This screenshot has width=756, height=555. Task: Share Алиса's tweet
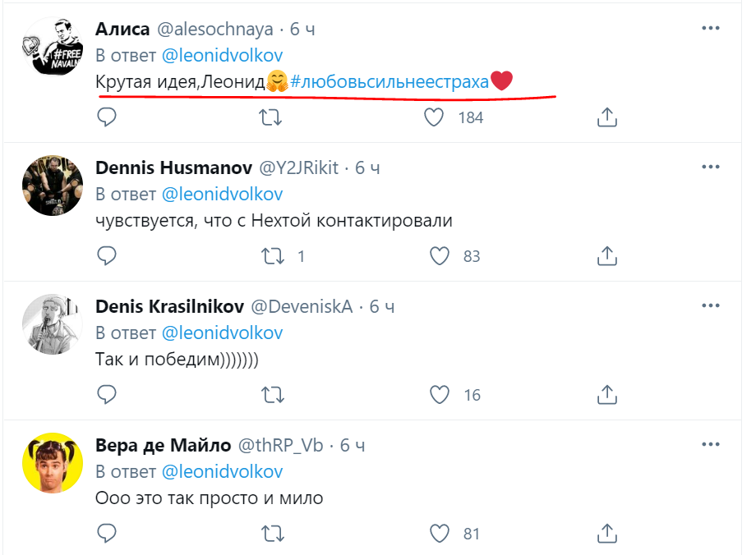[606, 117]
